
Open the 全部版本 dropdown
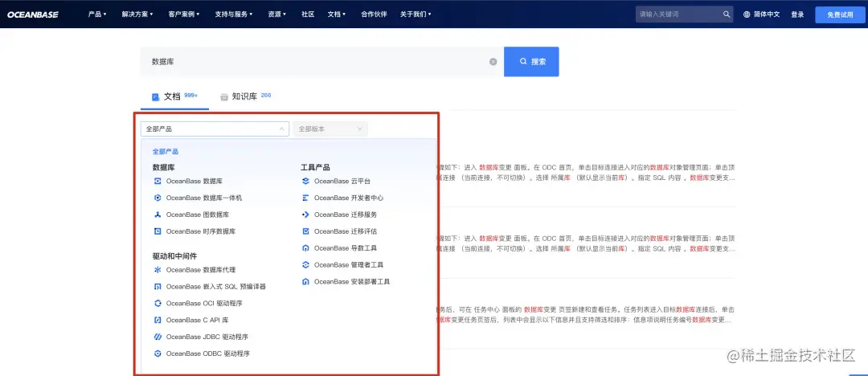(x=330, y=129)
